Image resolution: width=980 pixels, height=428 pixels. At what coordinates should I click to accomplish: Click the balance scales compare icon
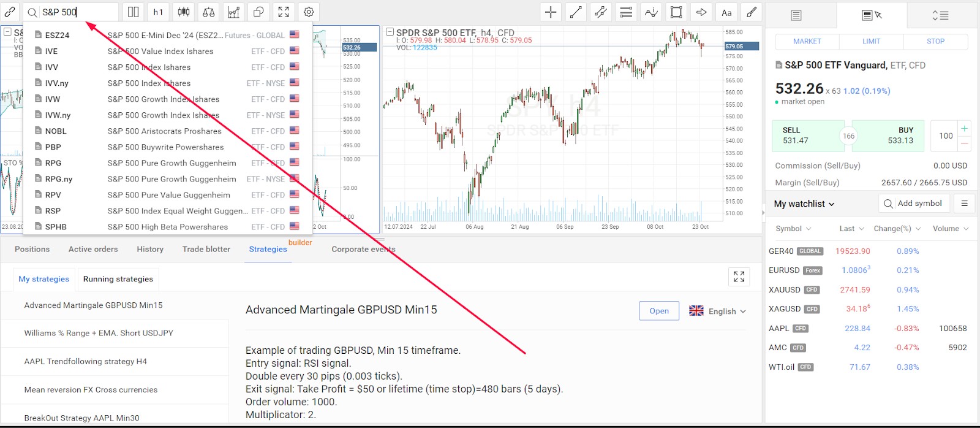click(x=208, y=12)
